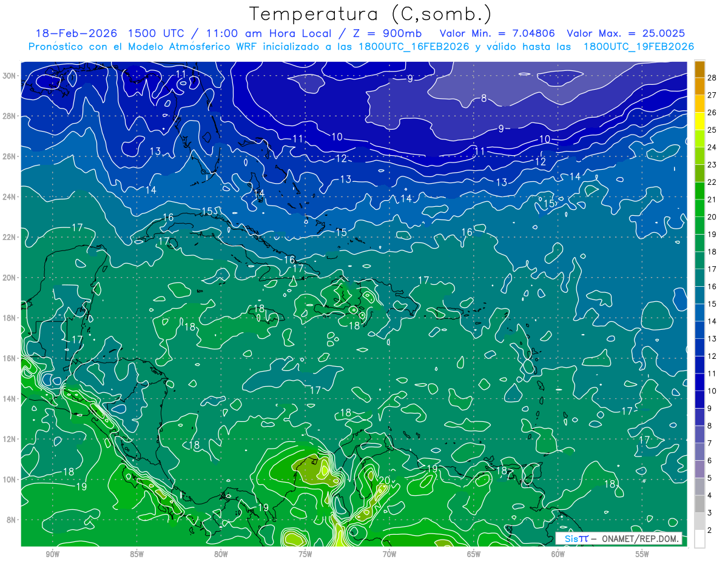Click the "25" label on the color bar
The height and width of the screenshot is (562, 728).
point(712,130)
